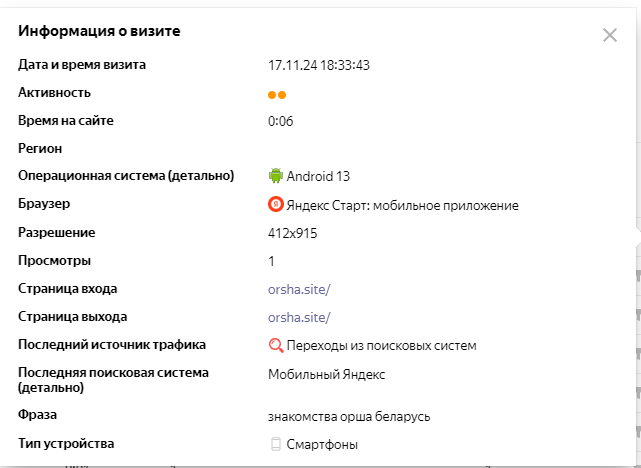Click the search phrase знакомства орша беларусь
The image size is (641, 468).
(349, 416)
